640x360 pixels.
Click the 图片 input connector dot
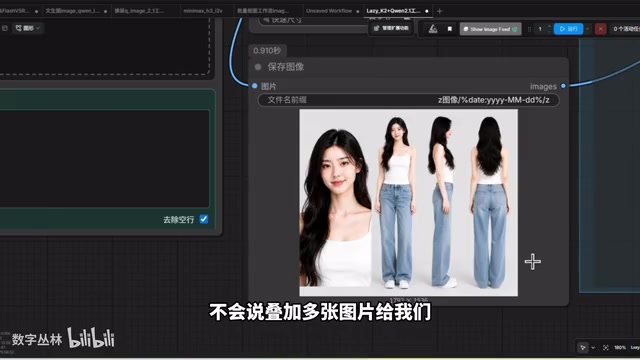[255, 86]
